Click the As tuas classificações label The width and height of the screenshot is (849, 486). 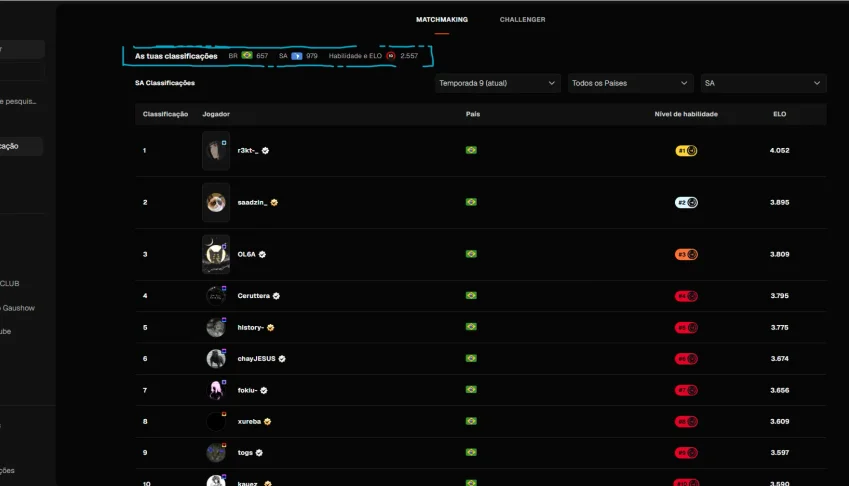click(x=176, y=56)
